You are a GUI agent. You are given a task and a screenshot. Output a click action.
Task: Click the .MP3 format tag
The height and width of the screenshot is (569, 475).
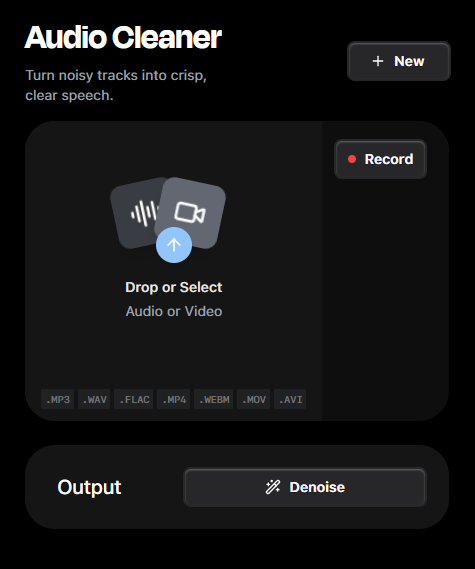point(58,399)
